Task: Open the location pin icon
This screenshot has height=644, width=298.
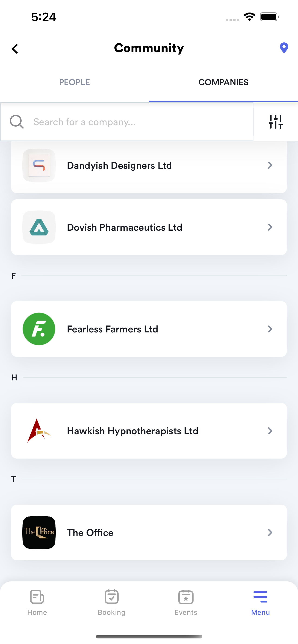Action: [x=284, y=48]
